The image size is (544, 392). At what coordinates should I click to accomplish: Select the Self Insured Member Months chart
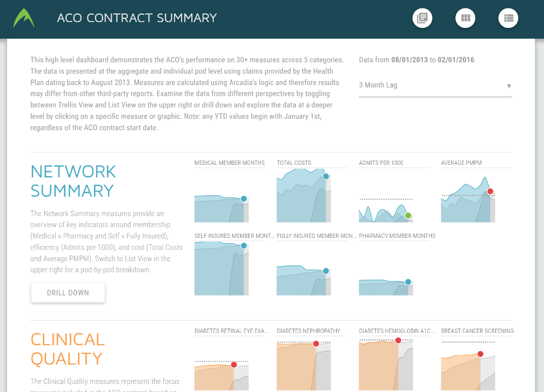pyautogui.click(x=221, y=268)
